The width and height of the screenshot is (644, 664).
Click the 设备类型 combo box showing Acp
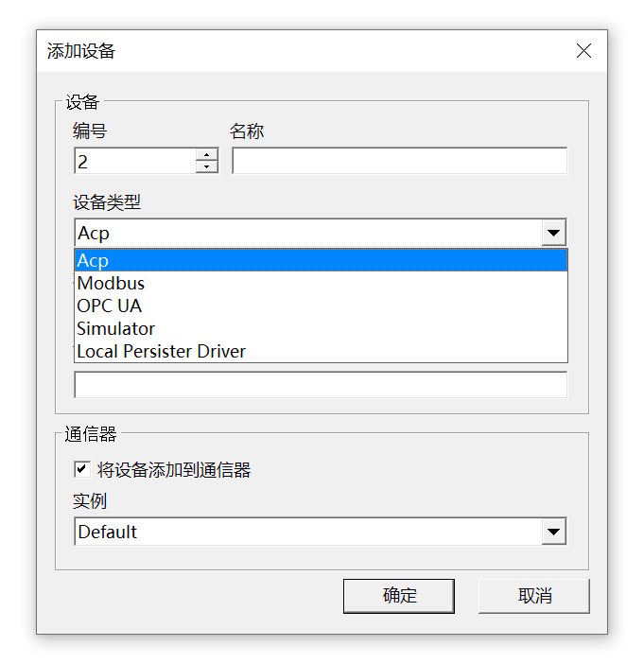tap(307, 234)
